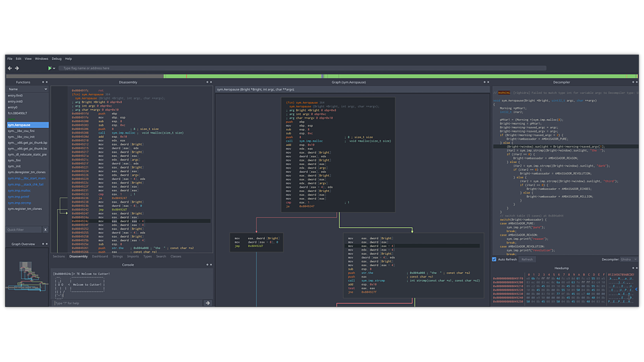The width and height of the screenshot is (644, 362).
Task: Clear the Quick Filter with X button
Action: tap(45, 229)
